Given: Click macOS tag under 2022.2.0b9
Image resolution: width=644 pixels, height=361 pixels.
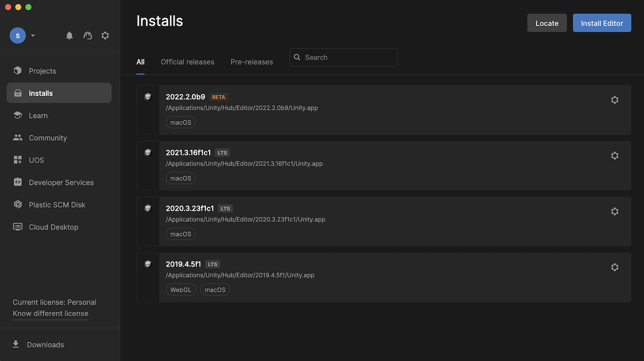Looking at the screenshot, I should tap(181, 122).
